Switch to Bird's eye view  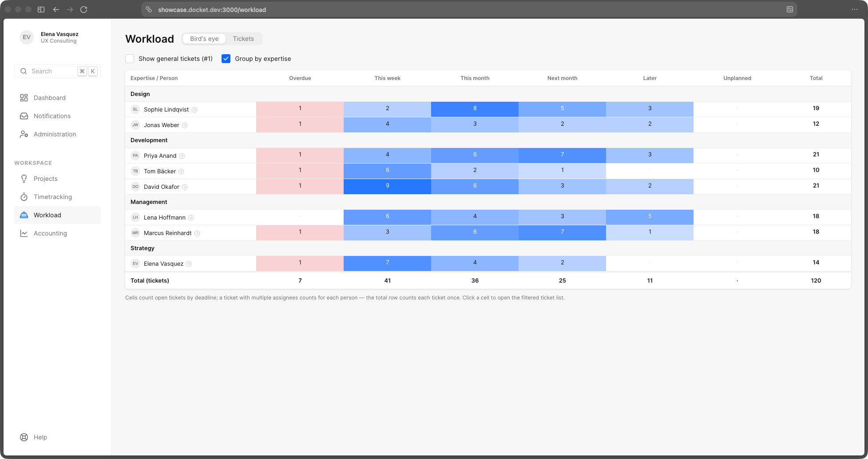coord(204,39)
